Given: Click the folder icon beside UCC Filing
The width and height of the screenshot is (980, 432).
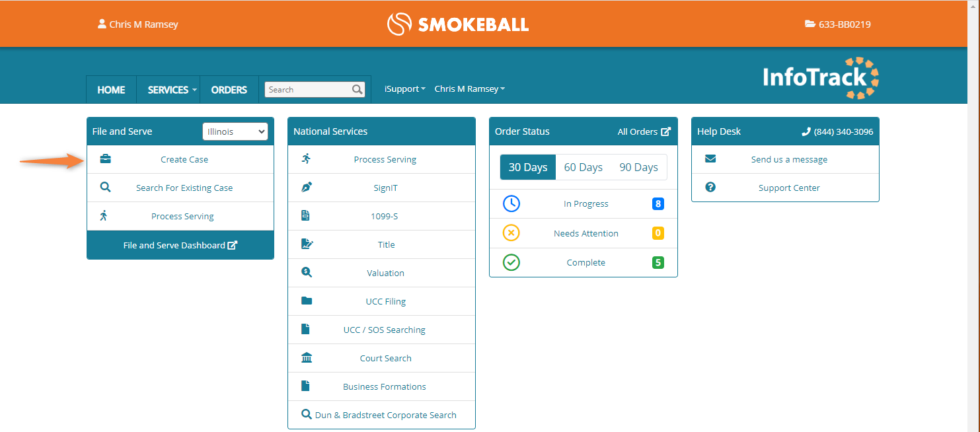Looking at the screenshot, I should click(x=307, y=301).
